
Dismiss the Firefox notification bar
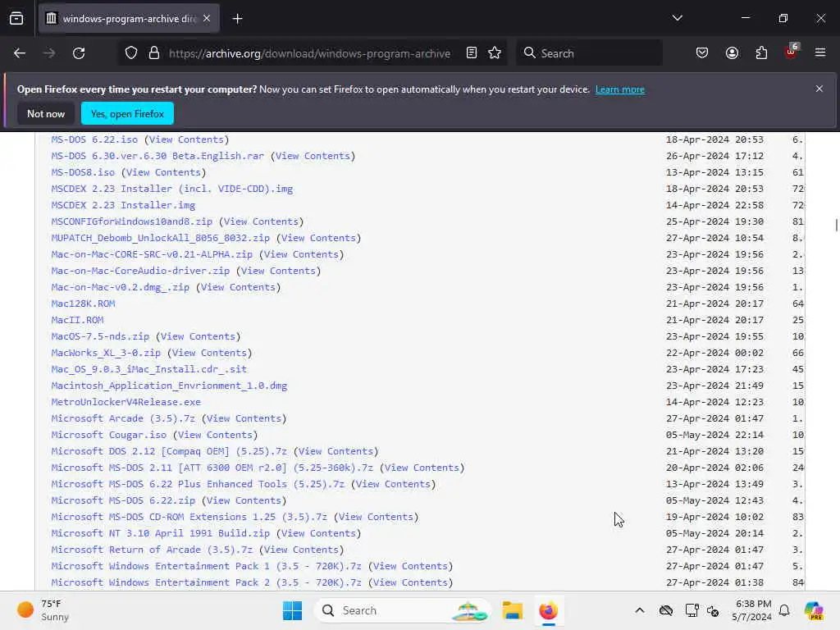coord(819,89)
